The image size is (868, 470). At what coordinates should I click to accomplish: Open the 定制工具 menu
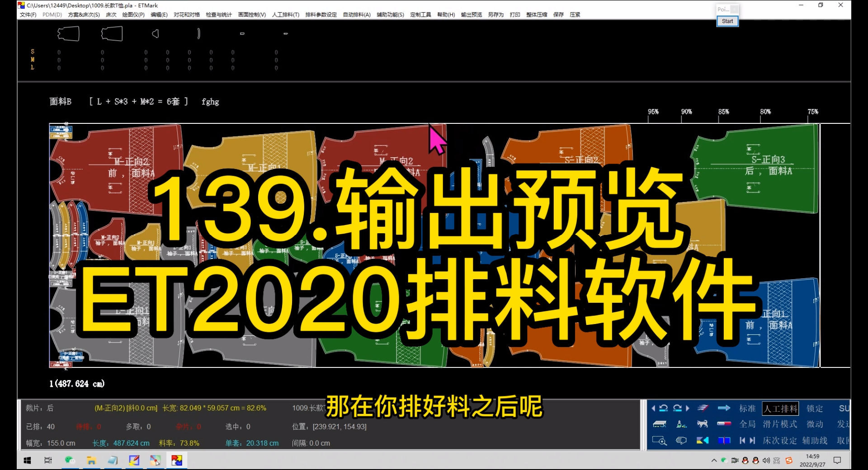420,14
